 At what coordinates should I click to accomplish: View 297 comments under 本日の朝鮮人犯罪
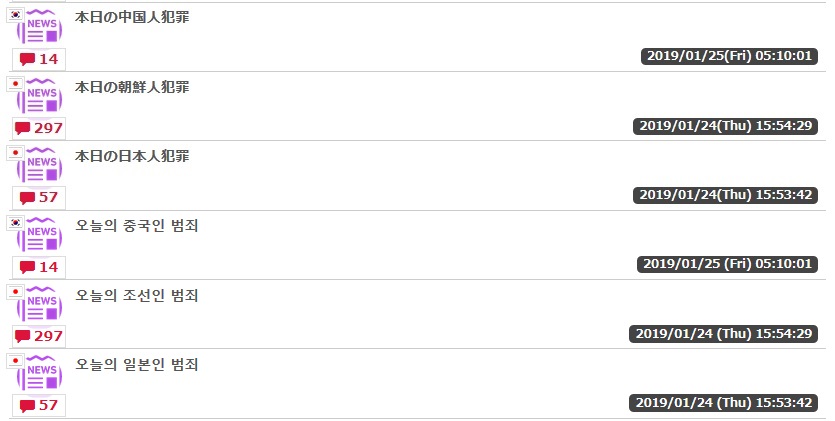point(39,128)
